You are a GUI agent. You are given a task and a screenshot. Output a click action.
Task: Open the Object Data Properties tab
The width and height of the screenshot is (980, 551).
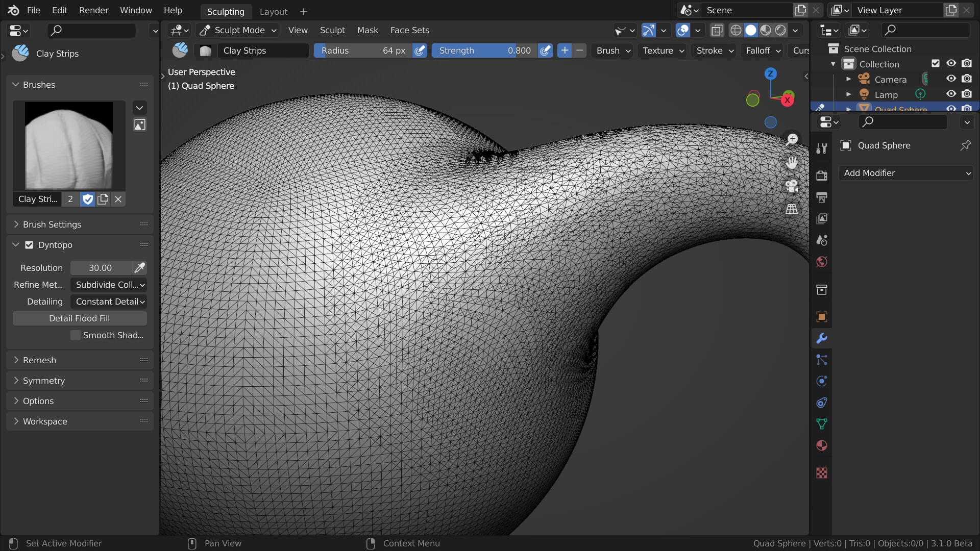[822, 424]
